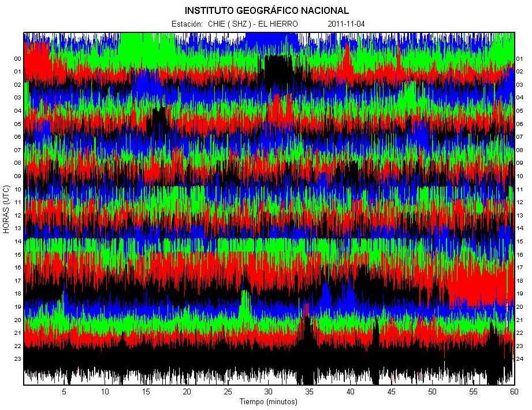Select the 00 hour label on left axis
Image resolution: width=532 pixels, height=410 pixels.
(18, 59)
